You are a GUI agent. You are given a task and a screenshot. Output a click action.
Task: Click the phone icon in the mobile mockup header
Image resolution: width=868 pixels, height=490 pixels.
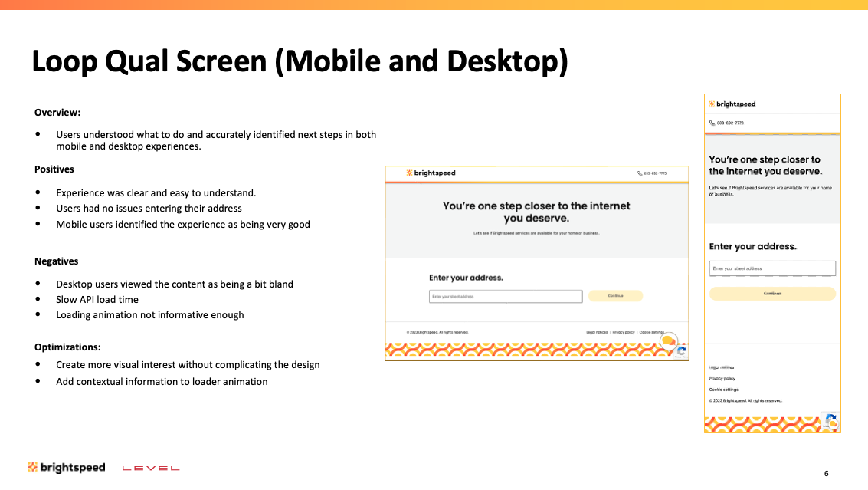pyautogui.click(x=712, y=123)
